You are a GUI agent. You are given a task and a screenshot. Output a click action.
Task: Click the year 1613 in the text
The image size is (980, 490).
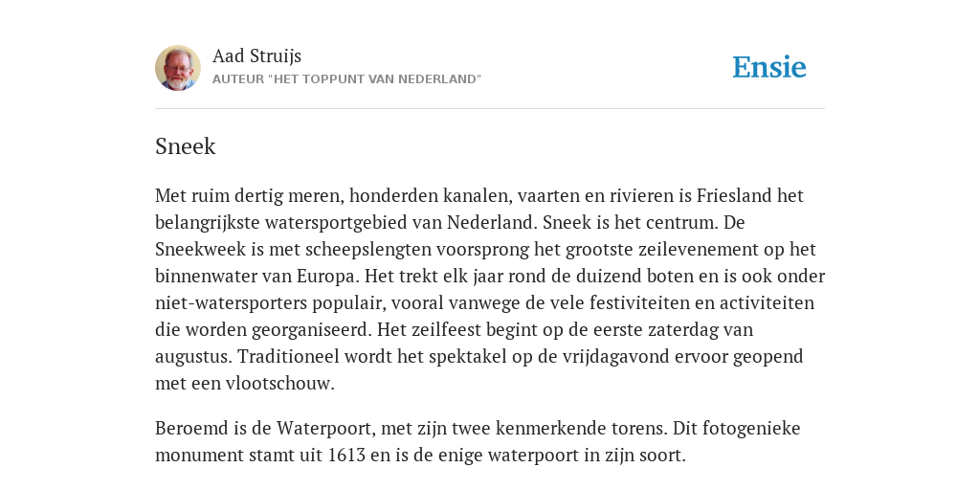346,455
